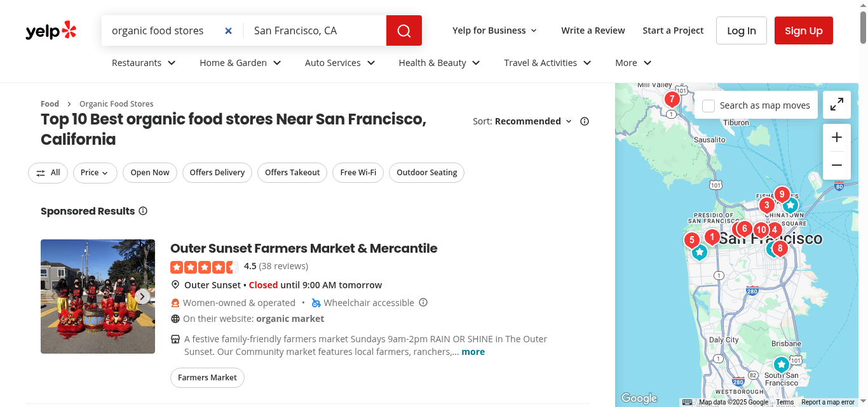Select map pin number 10
This screenshot has height=407, width=868.
pyautogui.click(x=761, y=230)
